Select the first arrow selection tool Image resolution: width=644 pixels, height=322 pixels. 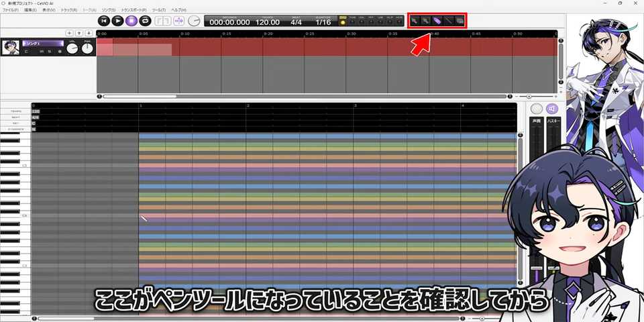point(415,20)
